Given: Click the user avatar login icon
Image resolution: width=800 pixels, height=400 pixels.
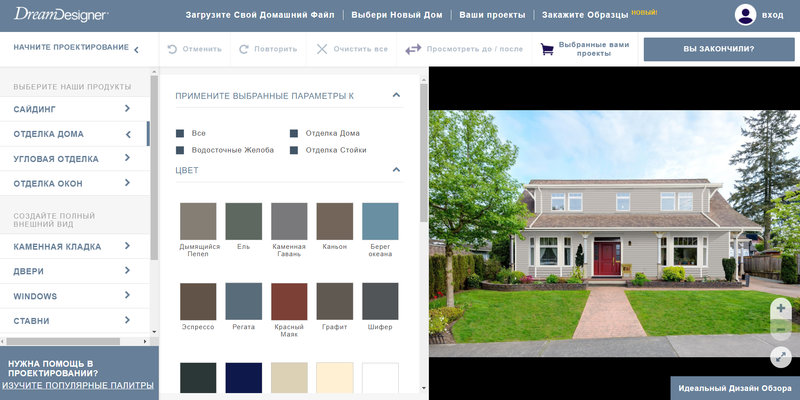Looking at the screenshot, I should [745, 15].
